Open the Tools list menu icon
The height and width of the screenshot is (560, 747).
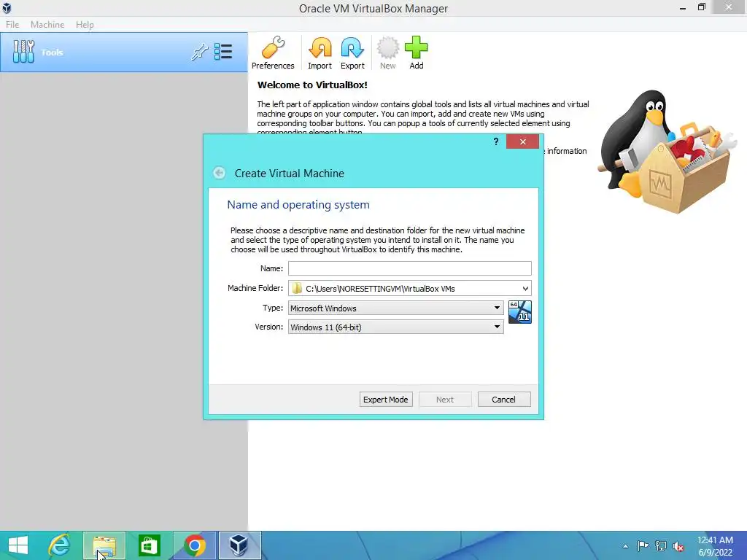pos(223,52)
